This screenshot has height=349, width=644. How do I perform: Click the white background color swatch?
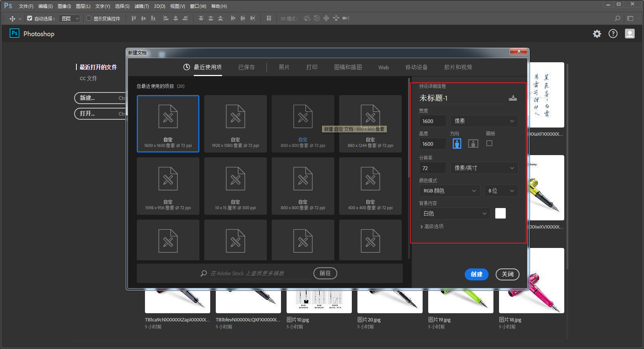tap(501, 213)
